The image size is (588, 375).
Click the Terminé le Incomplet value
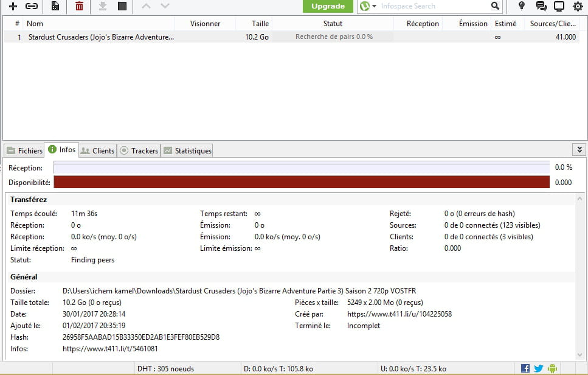(x=364, y=326)
